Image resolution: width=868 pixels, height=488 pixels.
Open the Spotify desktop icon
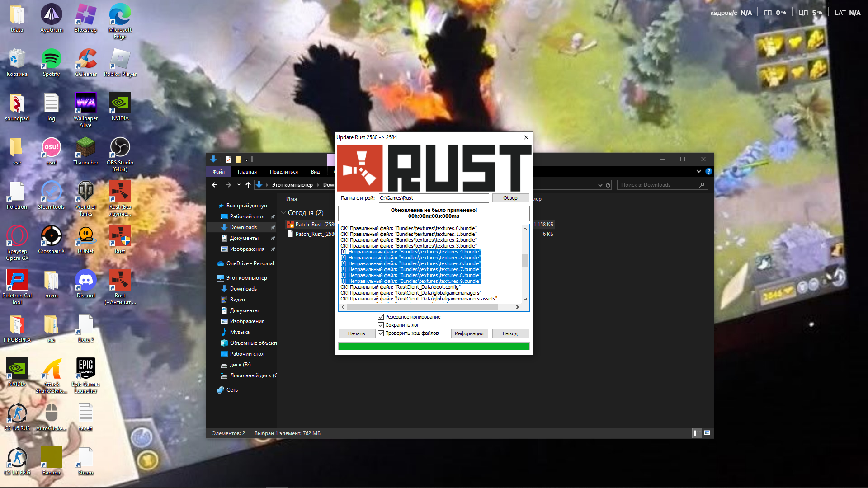[x=51, y=59]
